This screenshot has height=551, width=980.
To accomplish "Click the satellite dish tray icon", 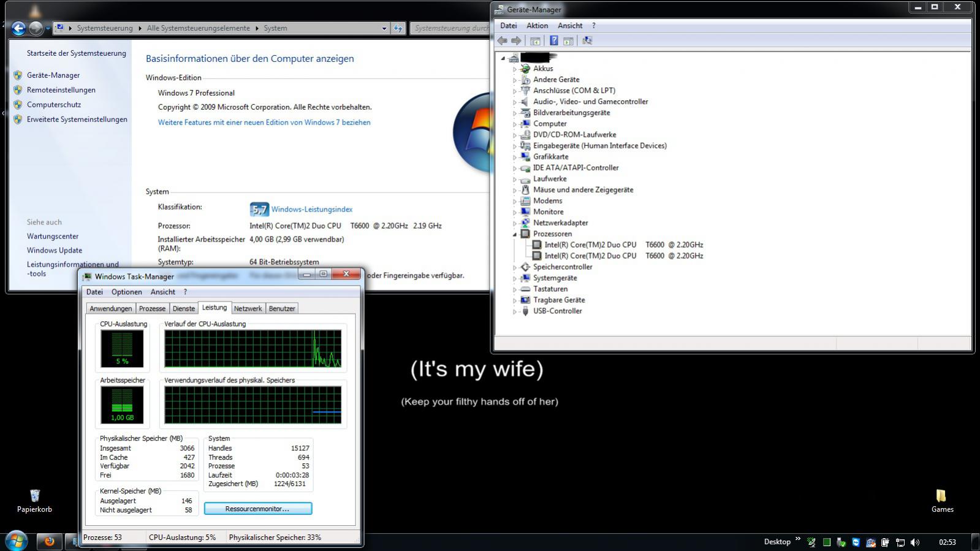I will [x=811, y=542].
